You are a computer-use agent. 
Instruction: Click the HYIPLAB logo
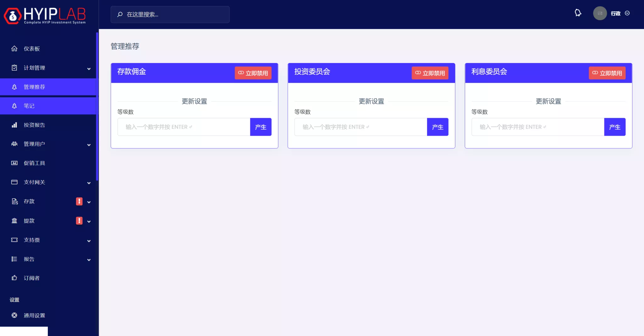pos(45,15)
